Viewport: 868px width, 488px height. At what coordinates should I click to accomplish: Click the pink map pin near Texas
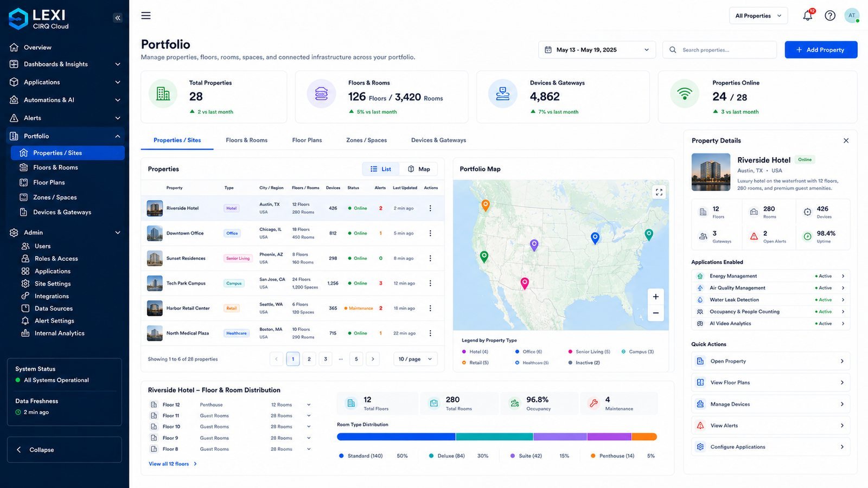[x=525, y=282]
